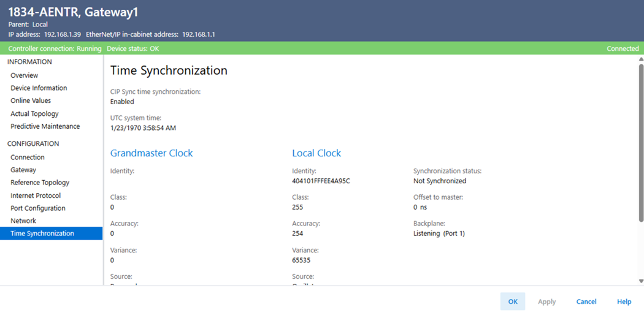Click the Local Clock heading
Screen dimensions: 644x315
[x=316, y=153]
